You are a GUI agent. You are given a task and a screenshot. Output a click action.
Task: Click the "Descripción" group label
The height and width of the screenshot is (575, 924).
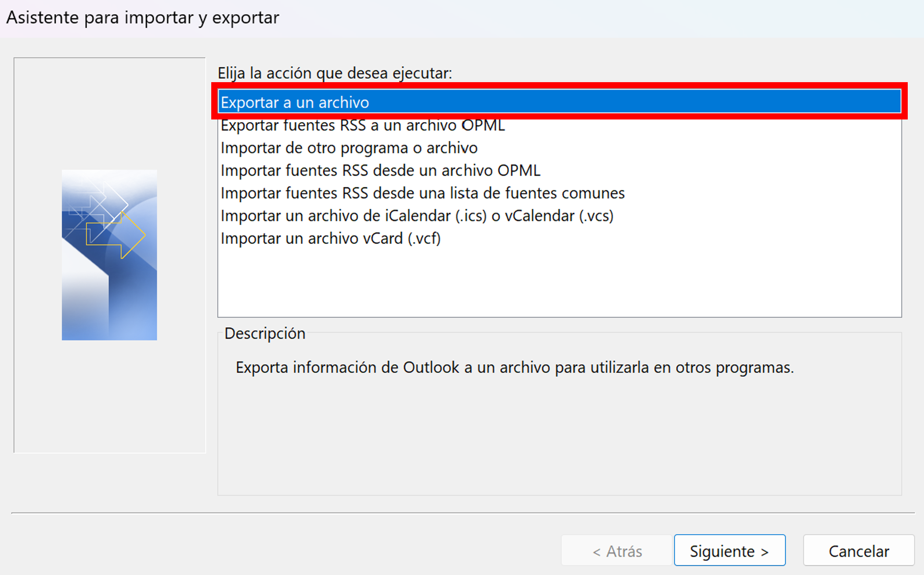coord(265,333)
